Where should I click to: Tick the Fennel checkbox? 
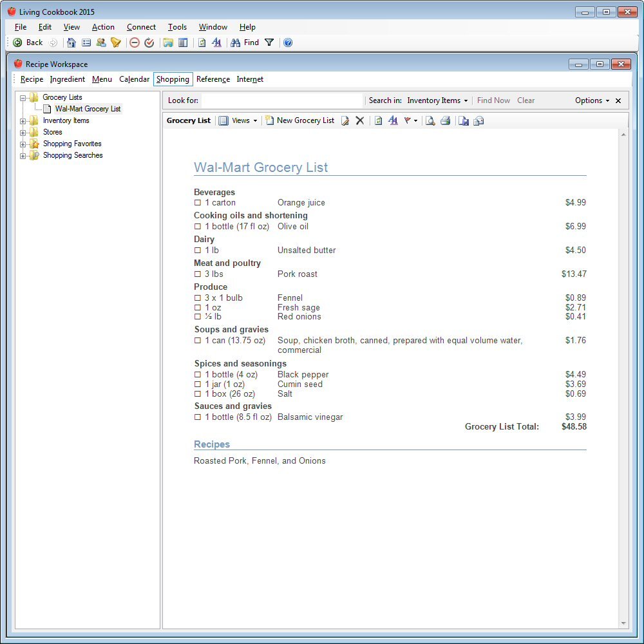[x=198, y=298]
